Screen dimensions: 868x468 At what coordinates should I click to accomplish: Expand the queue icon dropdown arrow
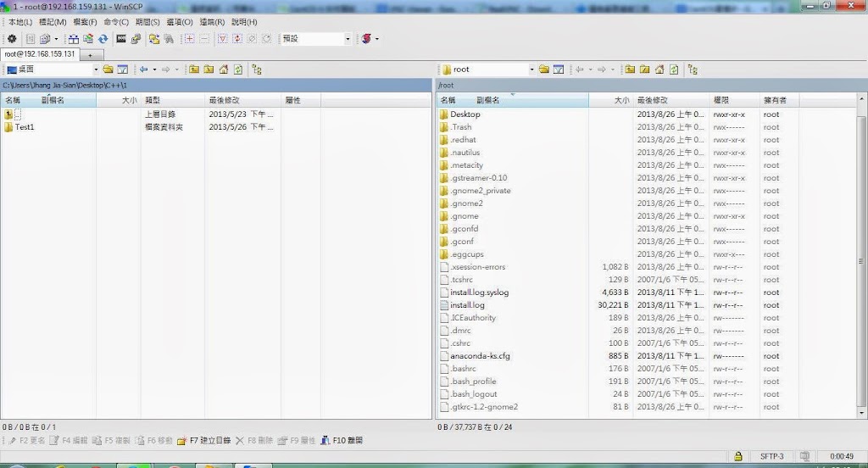point(56,39)
